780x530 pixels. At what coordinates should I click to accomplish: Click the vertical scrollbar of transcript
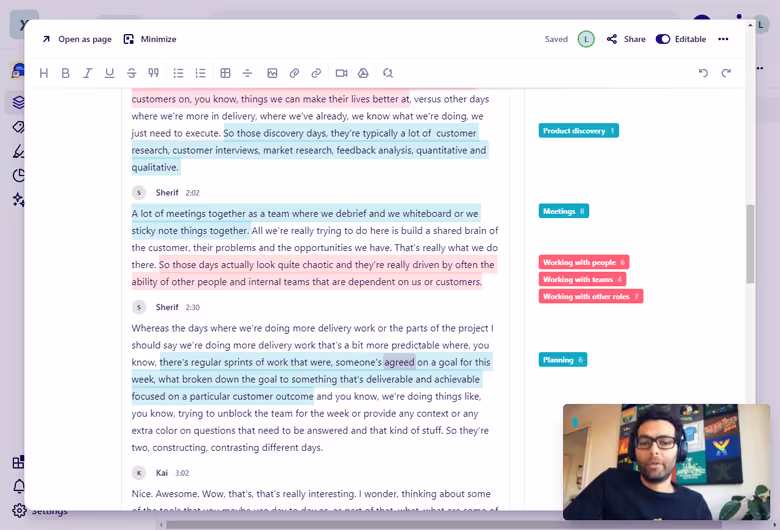[x=750, y=244]
